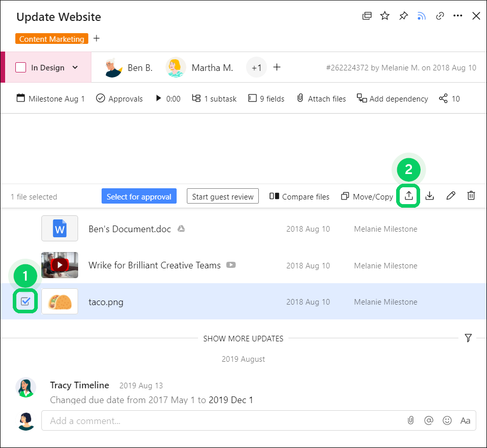Click the pencil edit icon
Viewport: 487px width, 448px height.
451,196
